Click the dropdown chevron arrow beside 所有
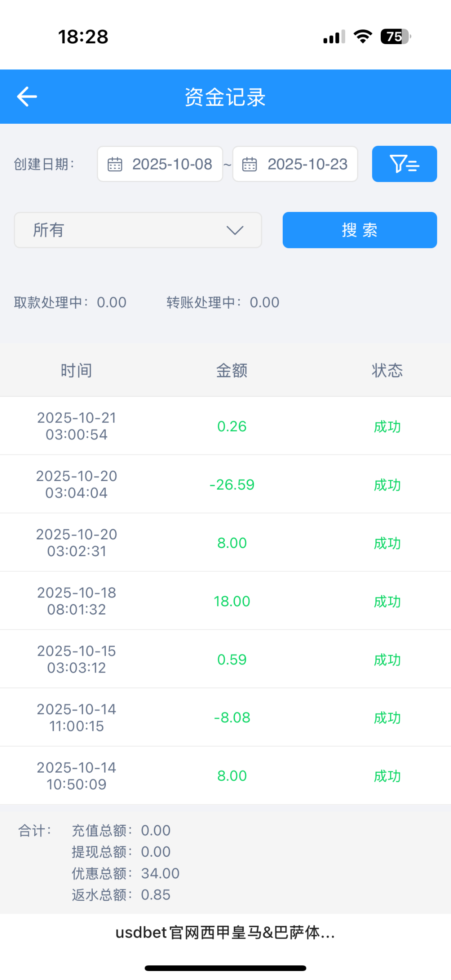 tap(235, 230)
